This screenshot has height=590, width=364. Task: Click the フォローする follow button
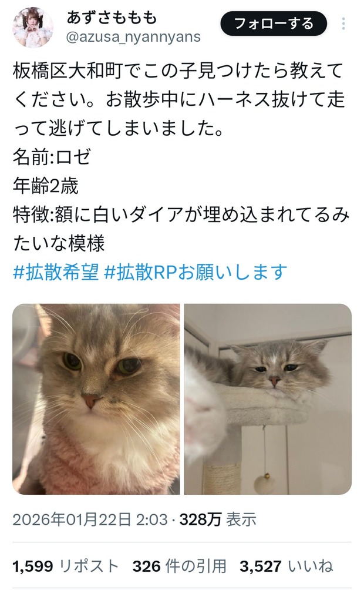tap(274, 24)
